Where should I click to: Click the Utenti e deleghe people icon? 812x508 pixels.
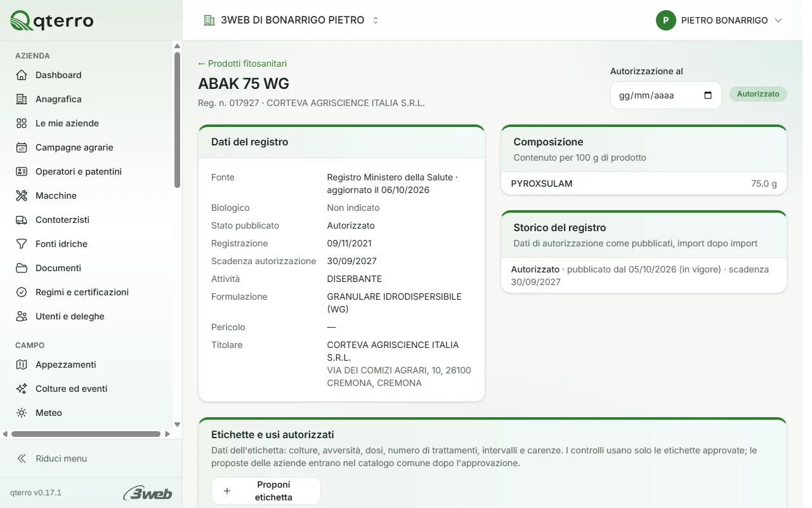pos(22,316)
